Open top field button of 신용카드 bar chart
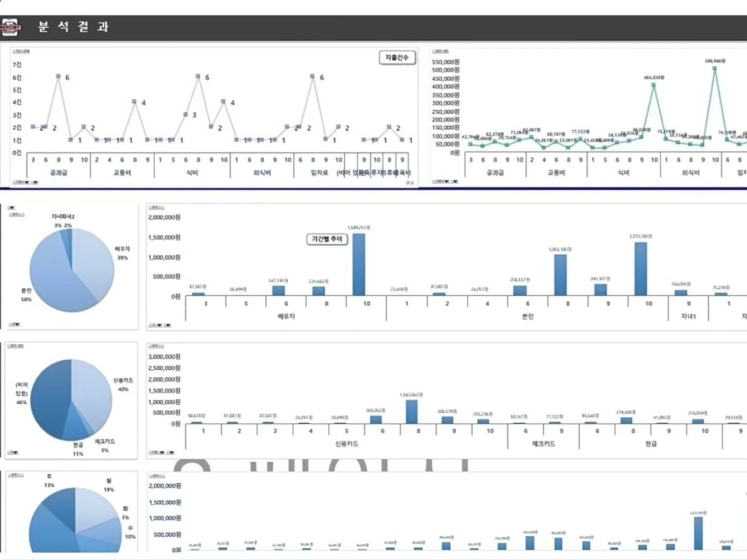Screen dimensions: 747x560 tap(157, 346)
